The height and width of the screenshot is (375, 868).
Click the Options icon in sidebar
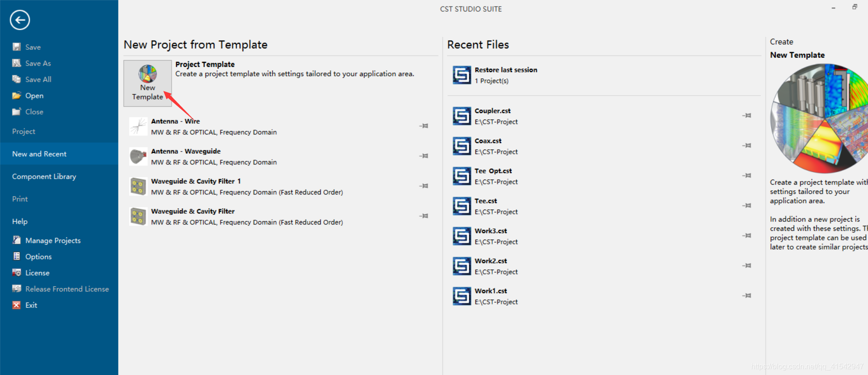pos(17,256)
